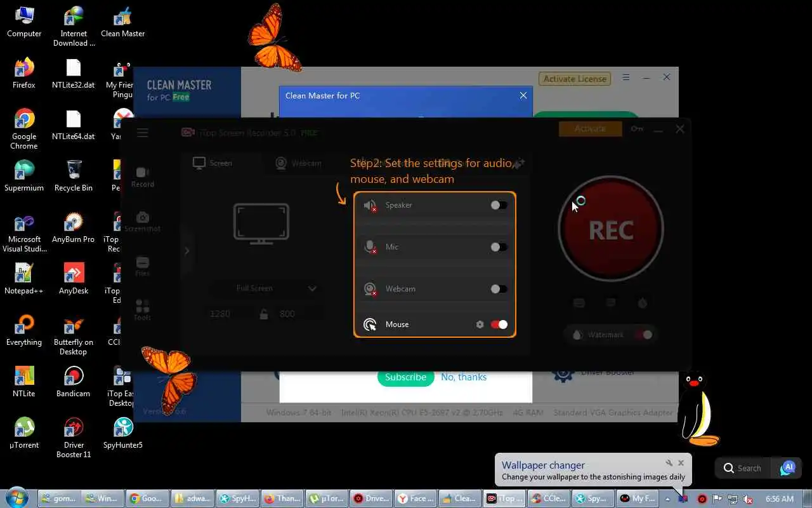Select the Microsoft Visual Studio desktop icon

pos(24,232)
